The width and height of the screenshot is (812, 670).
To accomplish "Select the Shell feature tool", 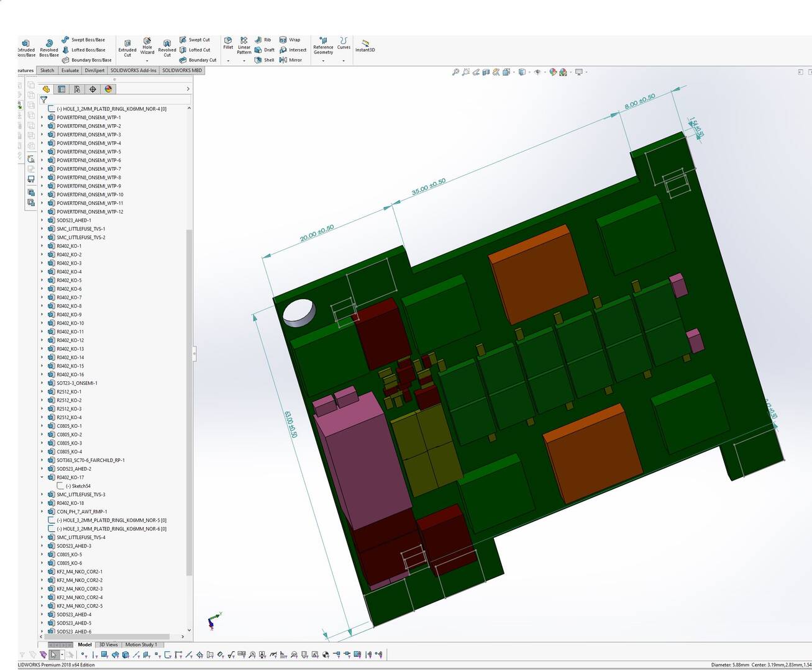I will pos(264,60).
